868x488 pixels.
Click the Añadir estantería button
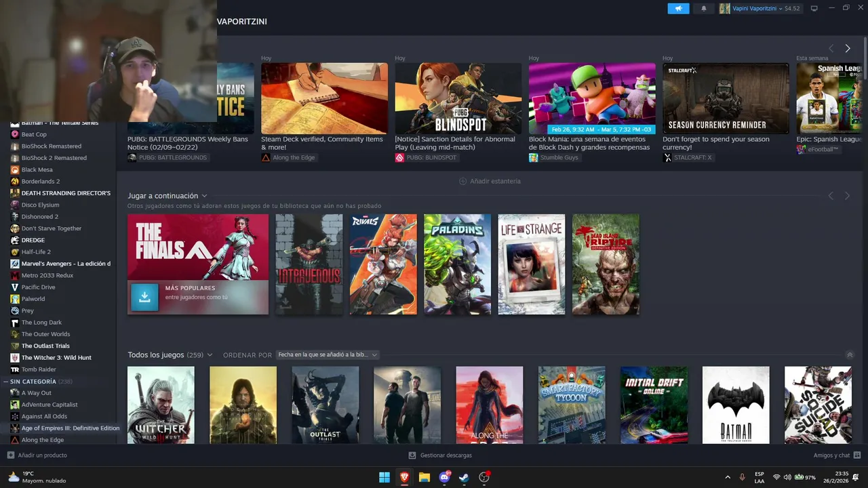pos(490,181)
